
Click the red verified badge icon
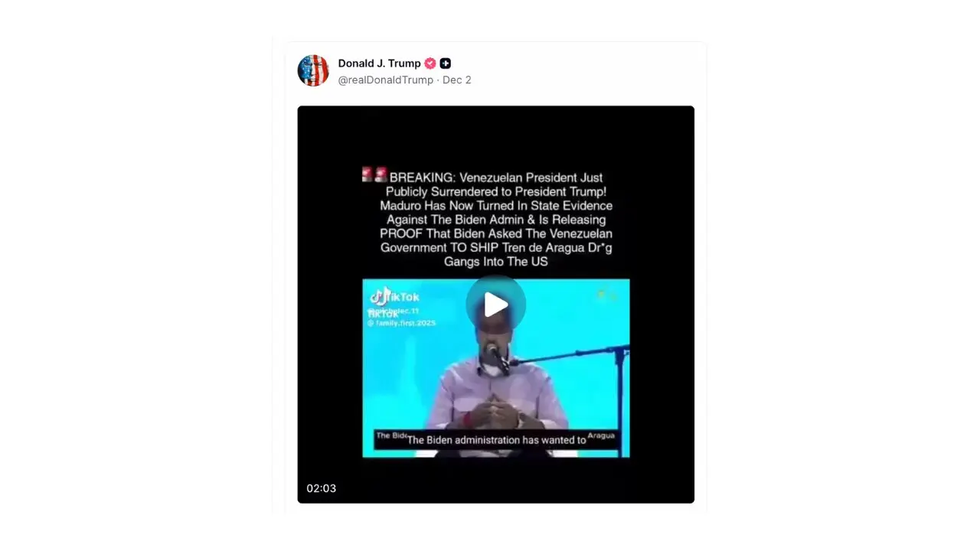pos(430,64)
